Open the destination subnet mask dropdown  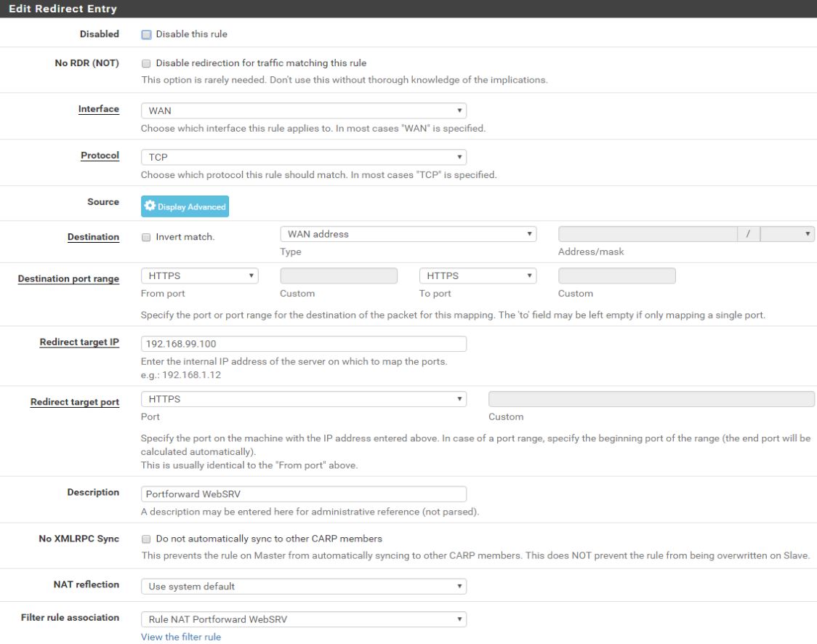786,234
